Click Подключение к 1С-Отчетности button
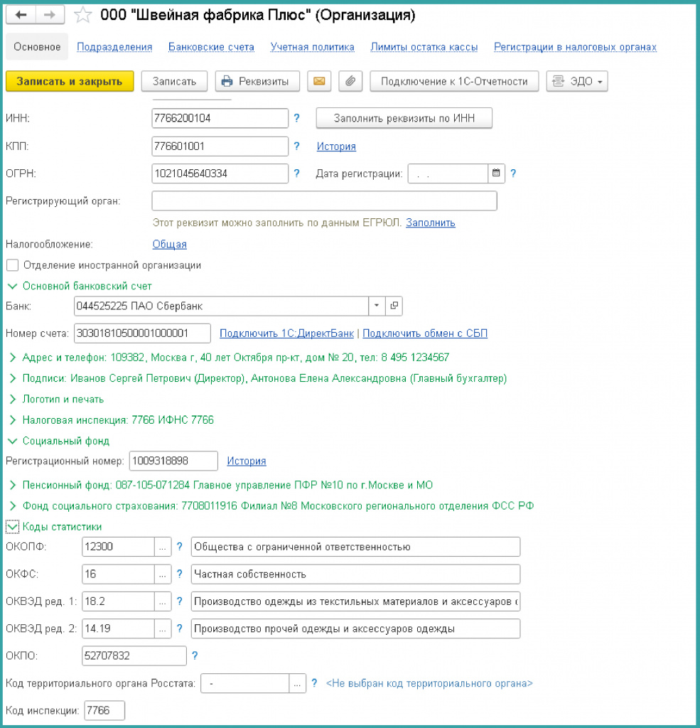This screenshot has width=700, height=728. click(454, 81)
